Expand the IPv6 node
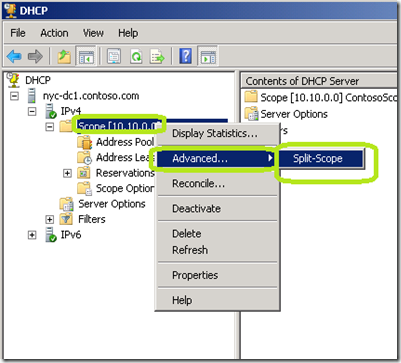401x363 pixels. pyautogui.click(x=32, y=235)
